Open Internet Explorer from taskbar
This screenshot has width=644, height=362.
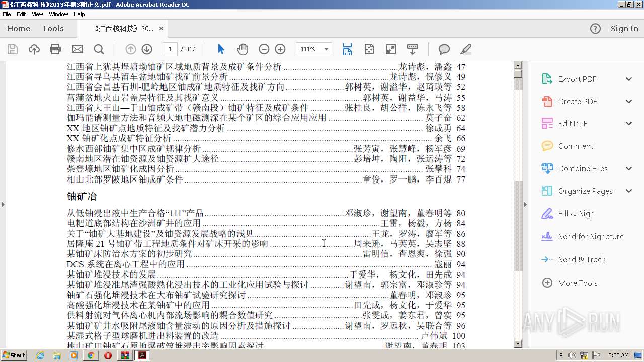tap(40, 355)
